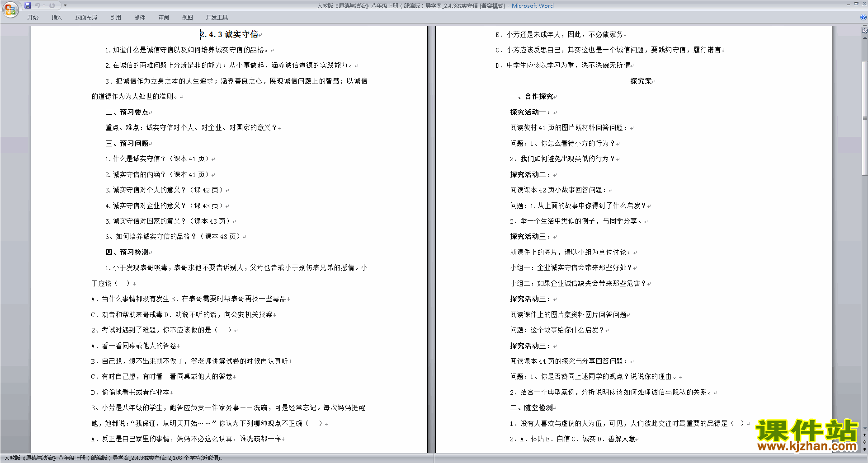This screenshot has height=463, width=868.
Task: Click line 重点、难点：诚实守信对个人
Action: click(191, 128)
